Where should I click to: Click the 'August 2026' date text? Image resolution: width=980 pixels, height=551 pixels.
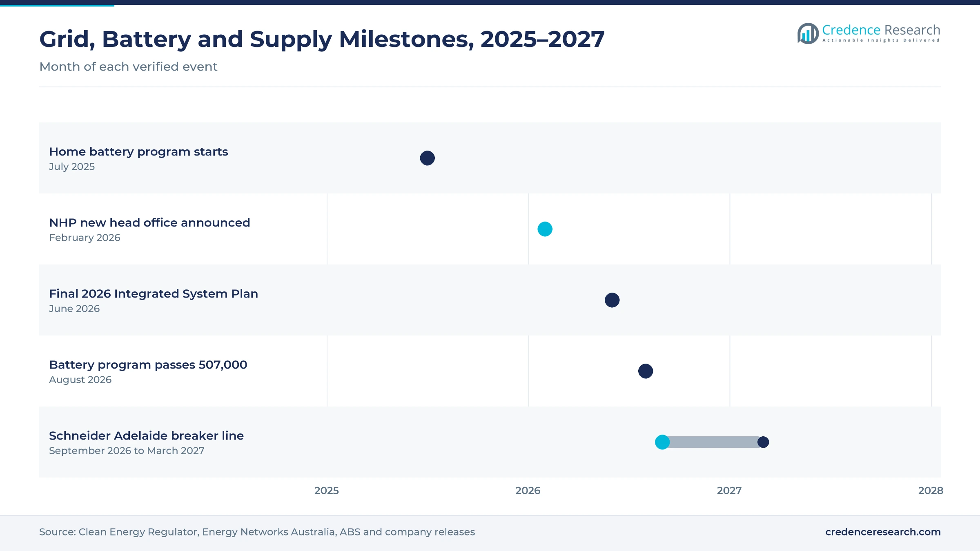point(80,380)
